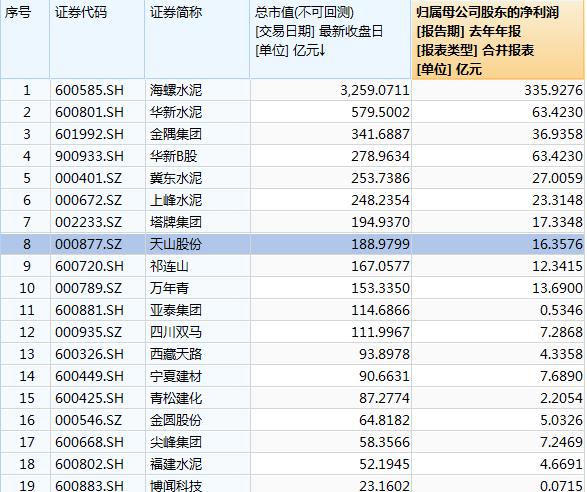The height and width of the screenshot is (492, 587).
Task: Click net profit 13.6900
Action: click(x=557, y=288)
